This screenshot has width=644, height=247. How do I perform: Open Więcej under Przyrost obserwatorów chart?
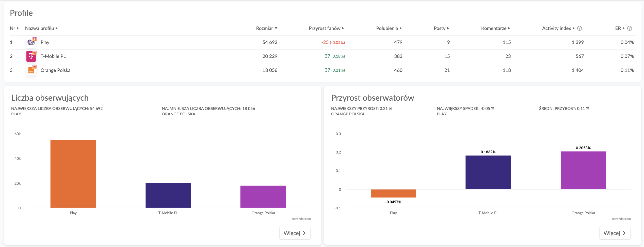(x=615, y=233)
